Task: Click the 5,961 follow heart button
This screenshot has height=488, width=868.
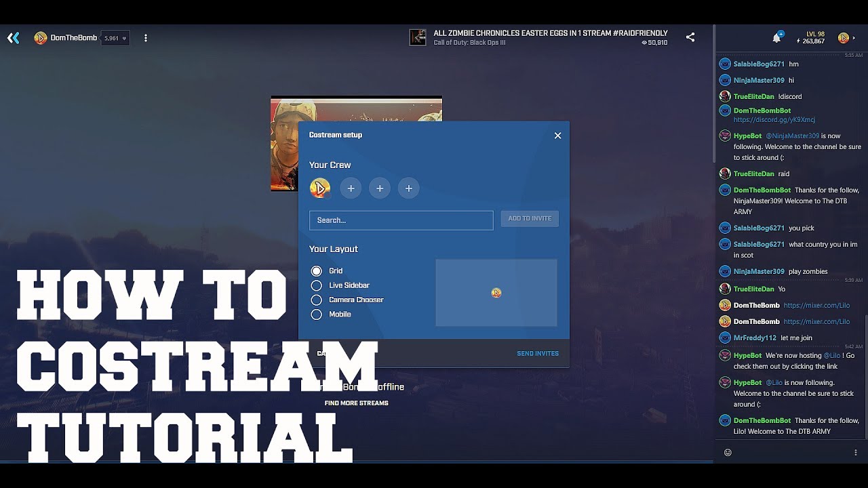Action: [x=115, y=38]
